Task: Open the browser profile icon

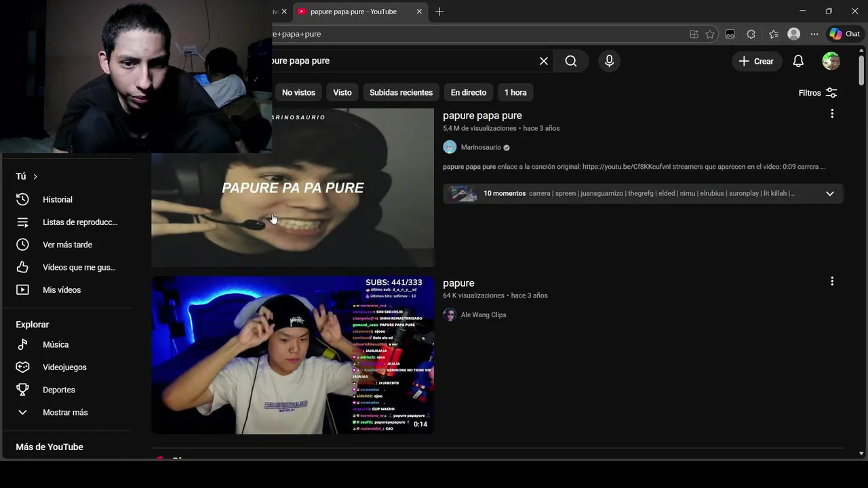Action: tap(794, 34)
